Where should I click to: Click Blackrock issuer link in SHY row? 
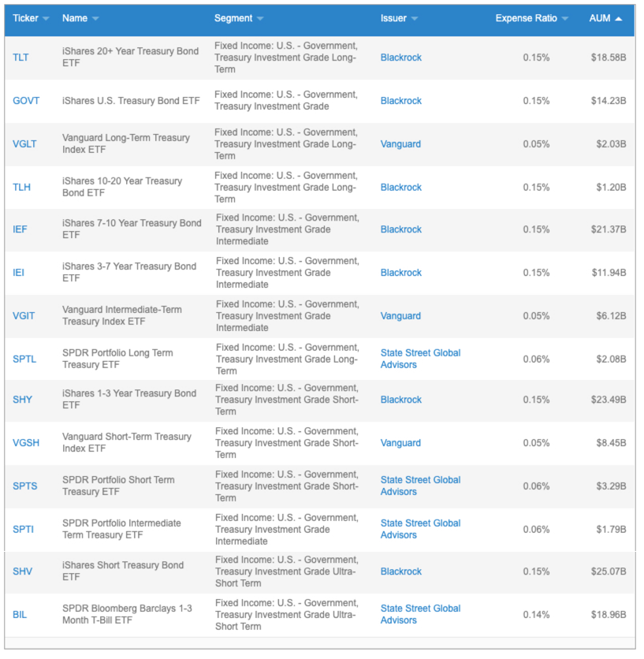tap(401, 400)
